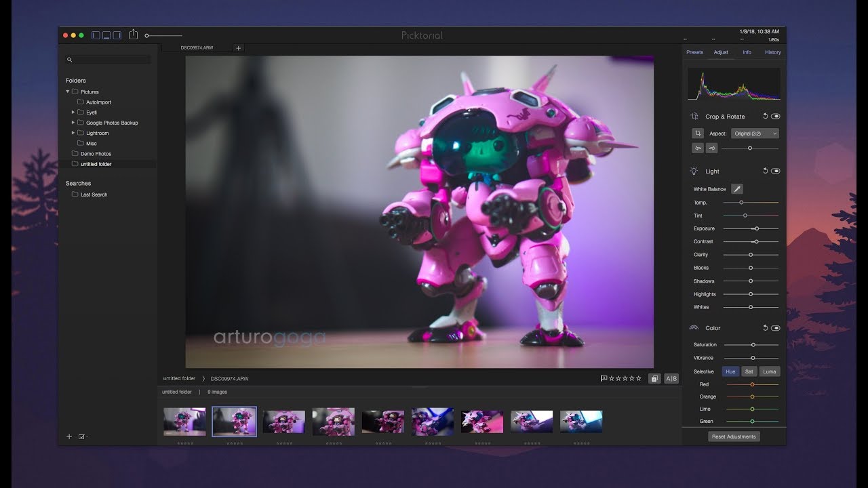Add a new tab with plus icon
The image size is (868, 488).
pos(238,48)
